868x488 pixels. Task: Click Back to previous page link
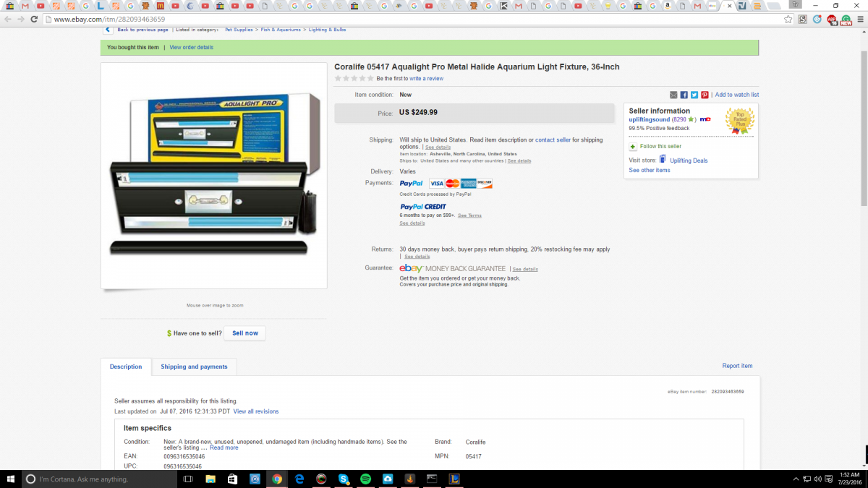click(x=142, y=30)
